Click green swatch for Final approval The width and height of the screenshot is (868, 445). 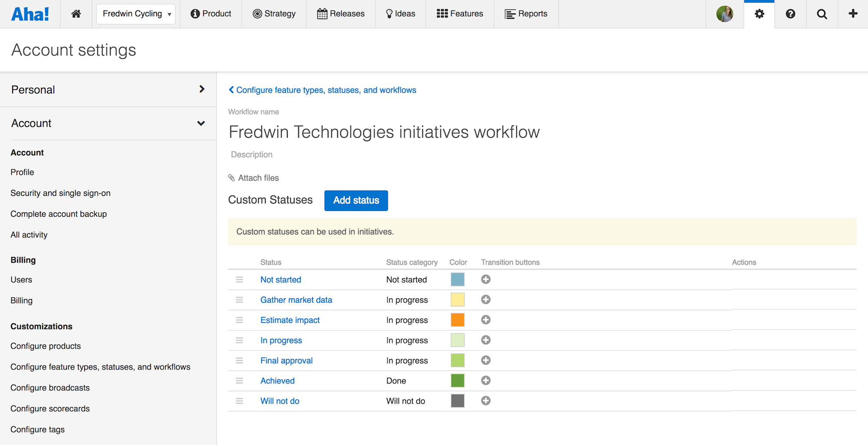tap(457, 360)
